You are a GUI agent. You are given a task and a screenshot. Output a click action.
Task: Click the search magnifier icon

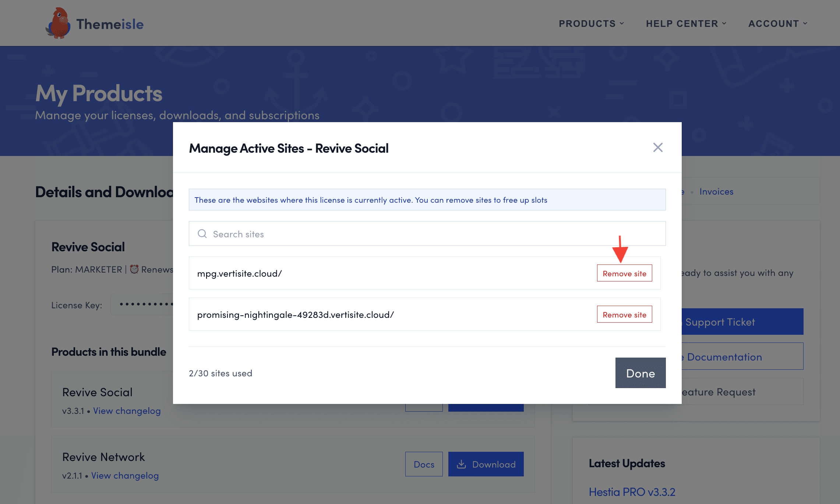pyautogui.click(x=202, y=234)
